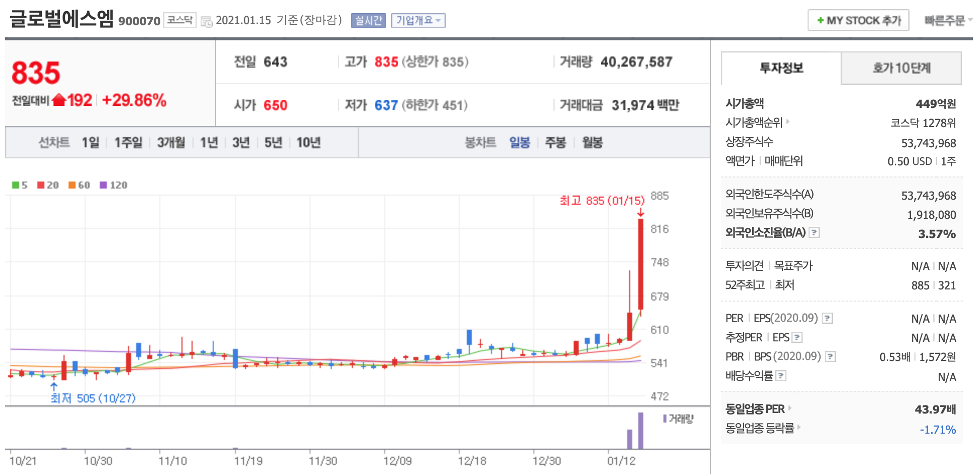Click the tallest purple volume bar
This screenshot has height=474, width=980.
pos(641,431)
